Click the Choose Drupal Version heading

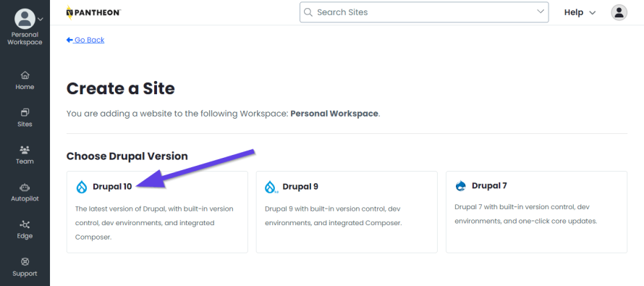tap(127, 156)
